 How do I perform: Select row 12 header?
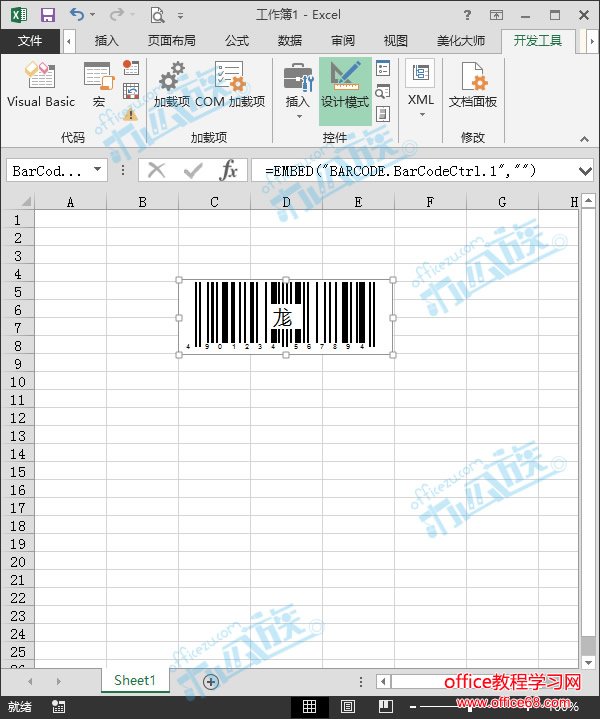pos(18,418)
